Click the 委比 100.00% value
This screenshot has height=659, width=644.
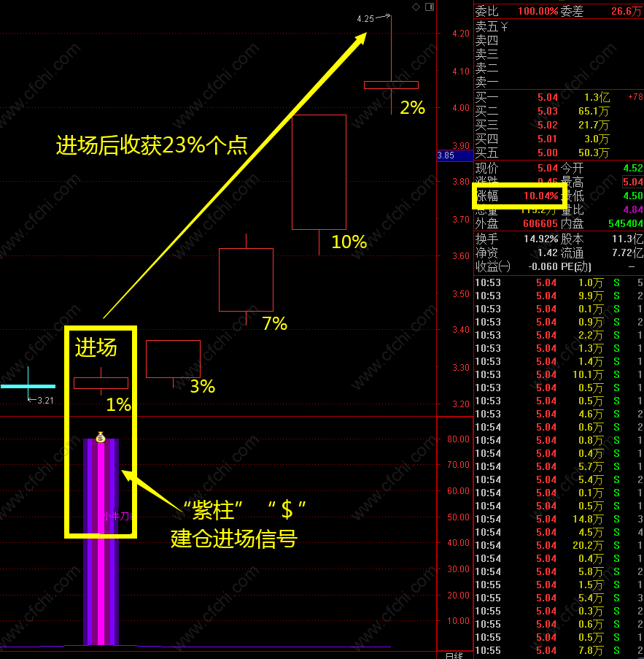(538, 12)
